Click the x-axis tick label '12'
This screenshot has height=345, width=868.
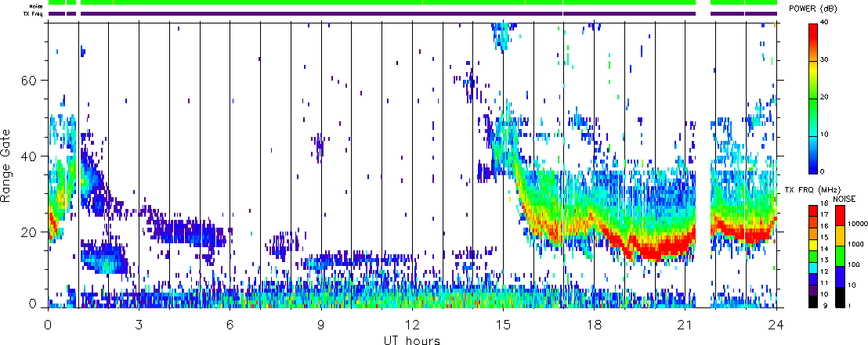(412, 323)
